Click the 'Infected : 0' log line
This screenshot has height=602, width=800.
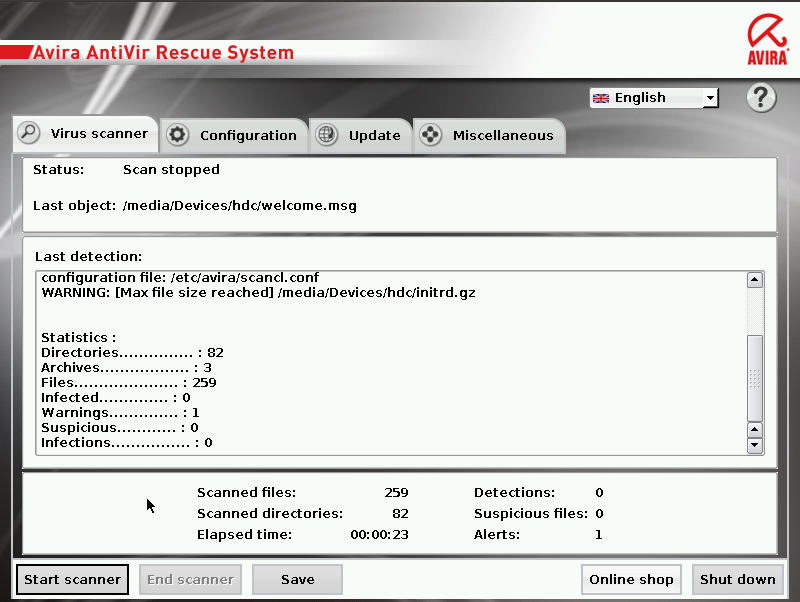[x=116, y=397]
